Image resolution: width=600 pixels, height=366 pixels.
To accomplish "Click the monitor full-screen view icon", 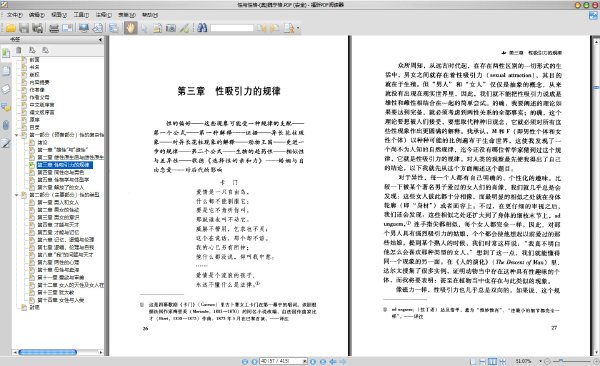I will pyautogui.click(x=83, y=28).
